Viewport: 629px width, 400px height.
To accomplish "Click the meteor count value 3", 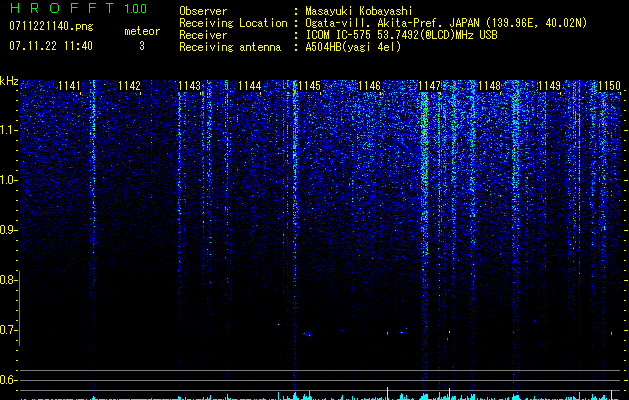I will click(142, 46).
